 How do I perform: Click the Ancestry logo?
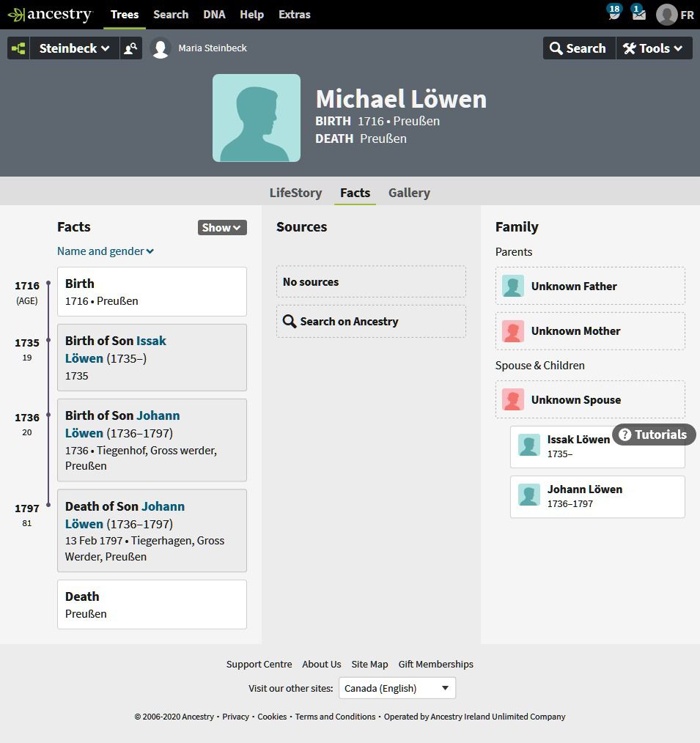click(51, 15)
